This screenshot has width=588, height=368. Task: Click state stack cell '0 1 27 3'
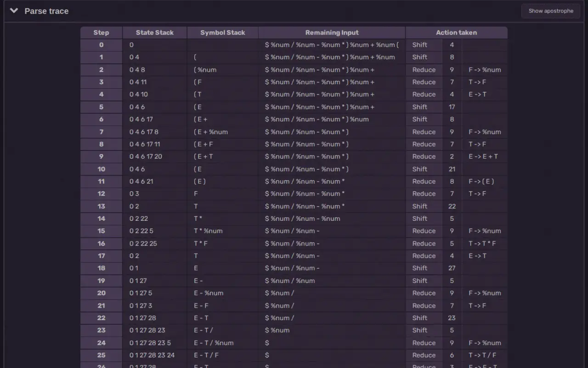(x=155, y=305)
